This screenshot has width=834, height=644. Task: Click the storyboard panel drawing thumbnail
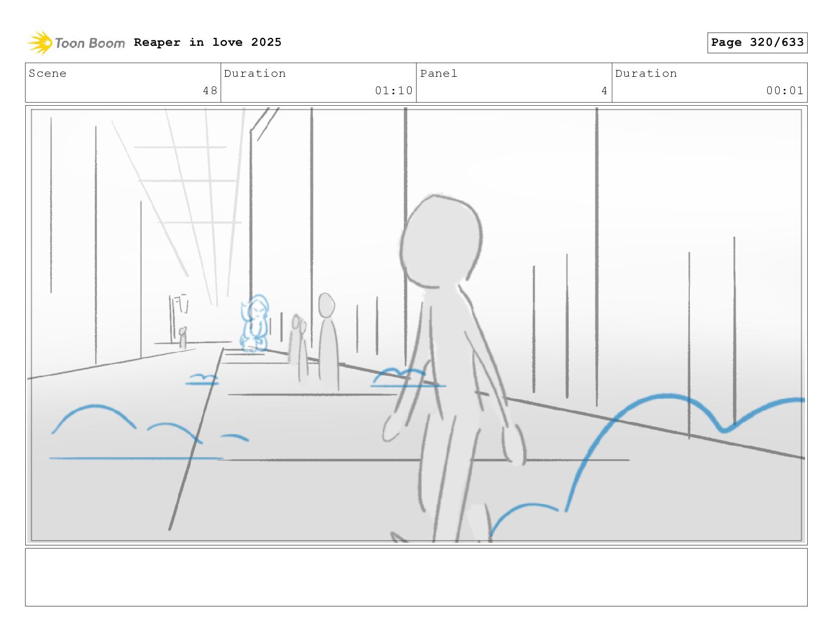(x=416, y=325)
